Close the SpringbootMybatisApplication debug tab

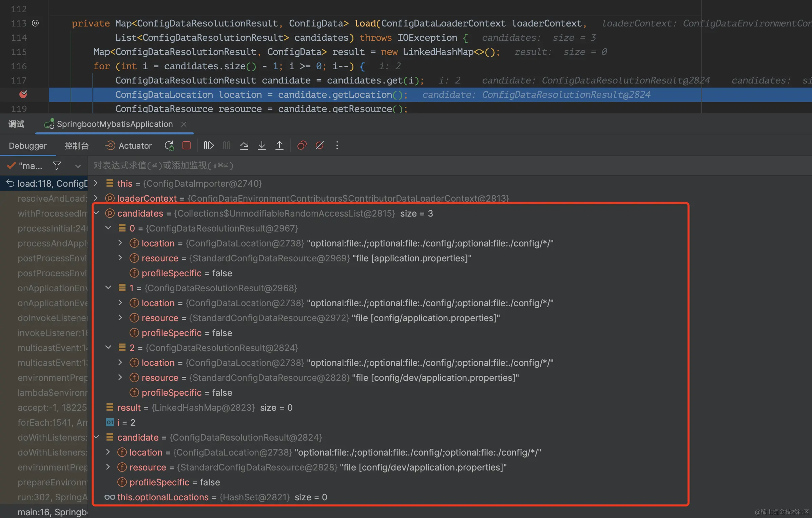click(x=184, y=124)
